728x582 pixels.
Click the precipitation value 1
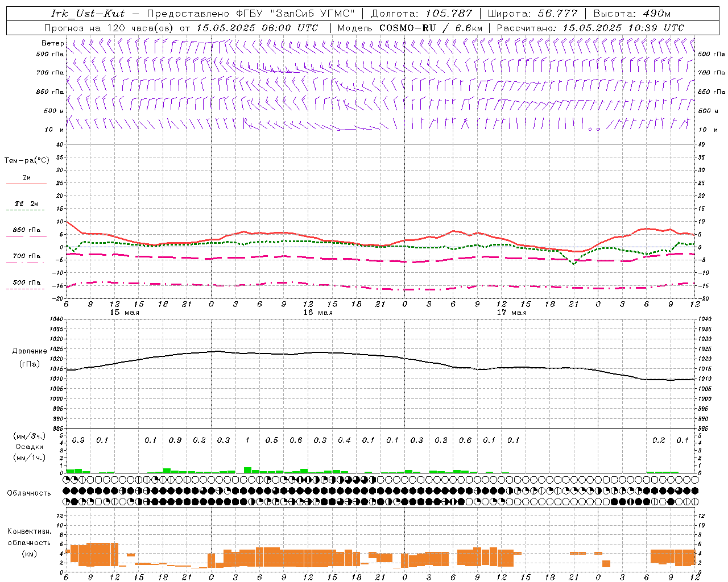click(247, 440)
